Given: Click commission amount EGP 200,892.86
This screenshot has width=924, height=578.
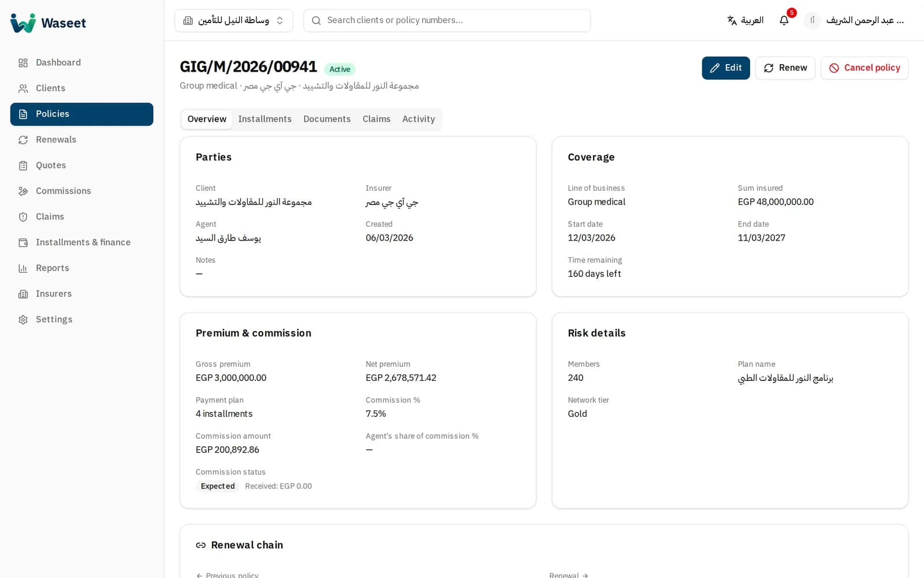Looking at the screenshot, I should 228,450.
